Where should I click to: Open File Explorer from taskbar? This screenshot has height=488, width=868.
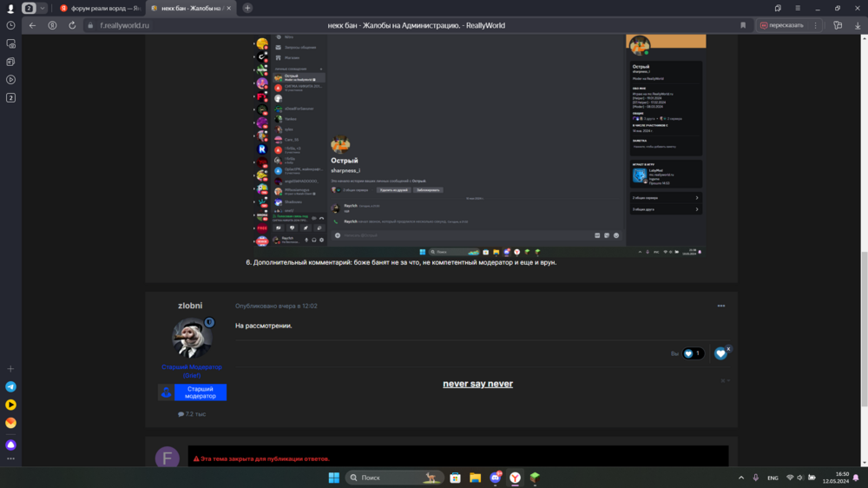(x=475, y=478)
